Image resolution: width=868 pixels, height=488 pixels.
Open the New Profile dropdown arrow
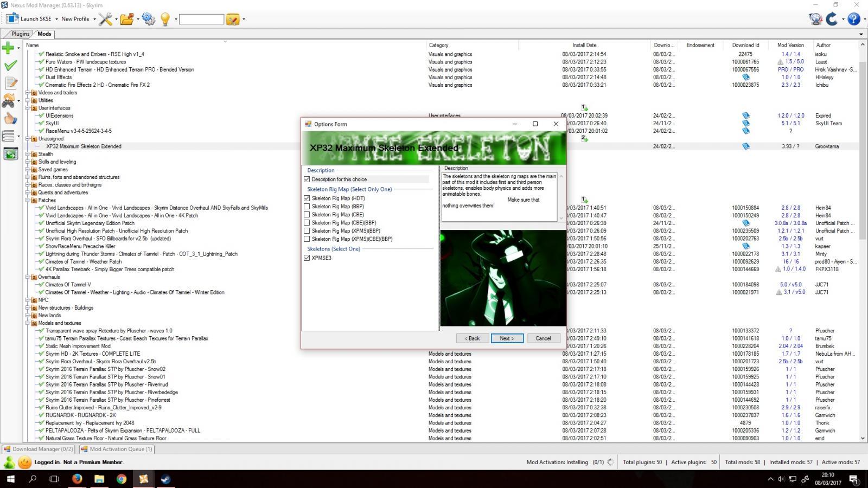click(x=94, y=19)
